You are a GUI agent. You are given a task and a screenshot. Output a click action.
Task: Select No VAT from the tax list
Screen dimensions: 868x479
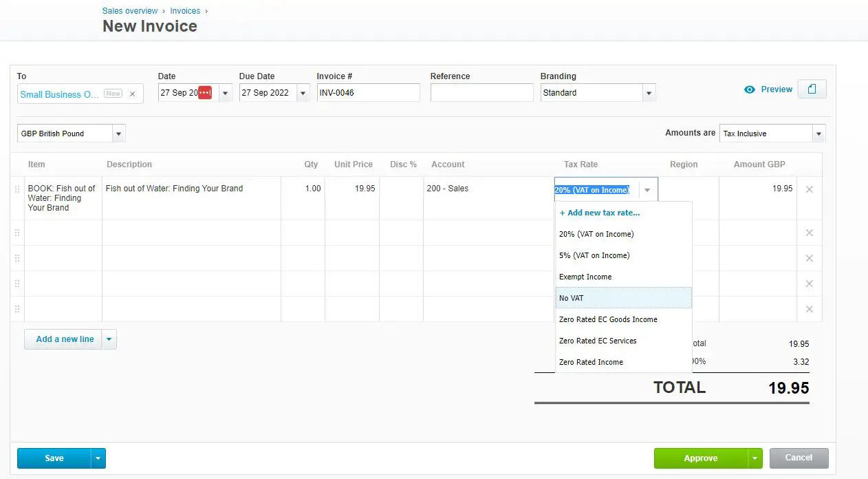[572, 297]
